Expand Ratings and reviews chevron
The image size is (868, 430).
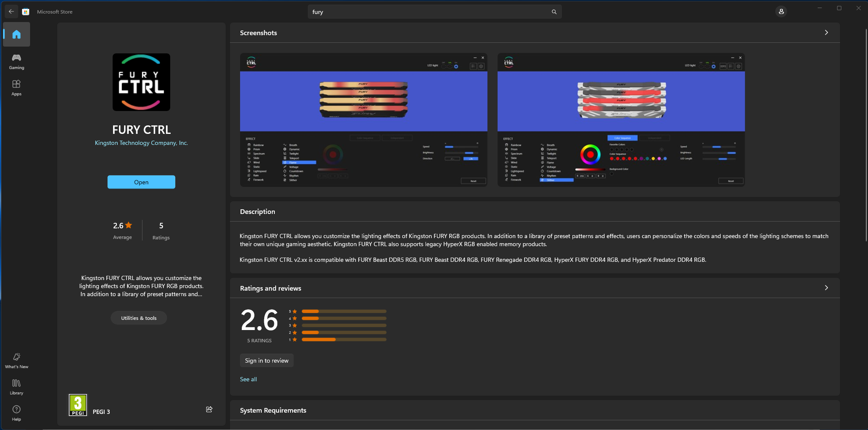[x=826, y=288]
